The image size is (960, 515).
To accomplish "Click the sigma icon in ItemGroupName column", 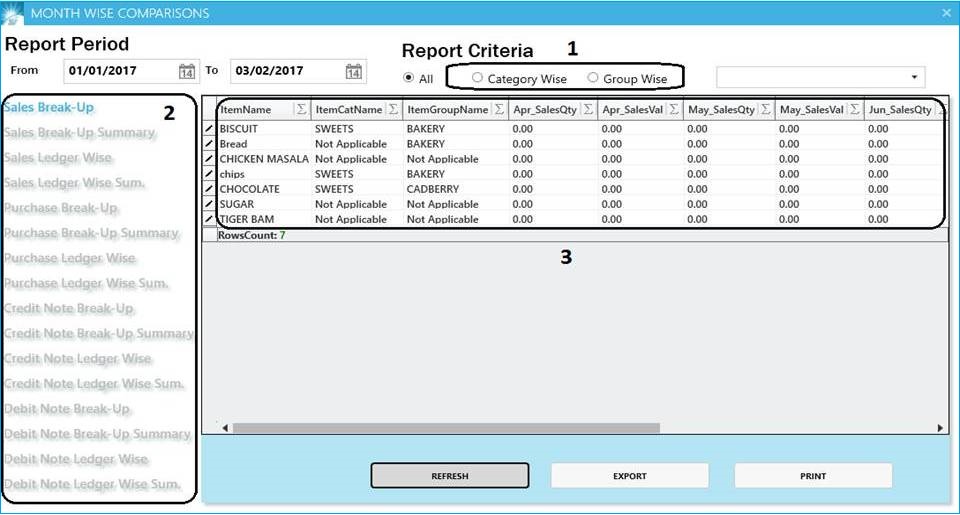I will (x=499, y=110).
